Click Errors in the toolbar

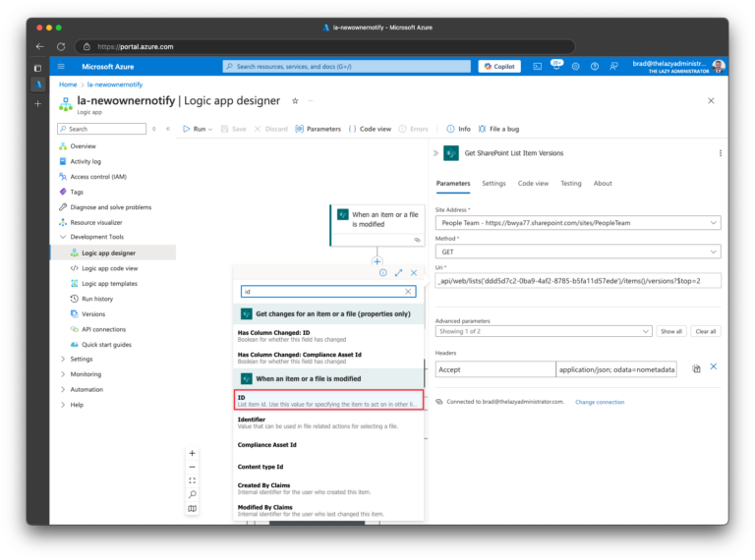coord(413,129)
